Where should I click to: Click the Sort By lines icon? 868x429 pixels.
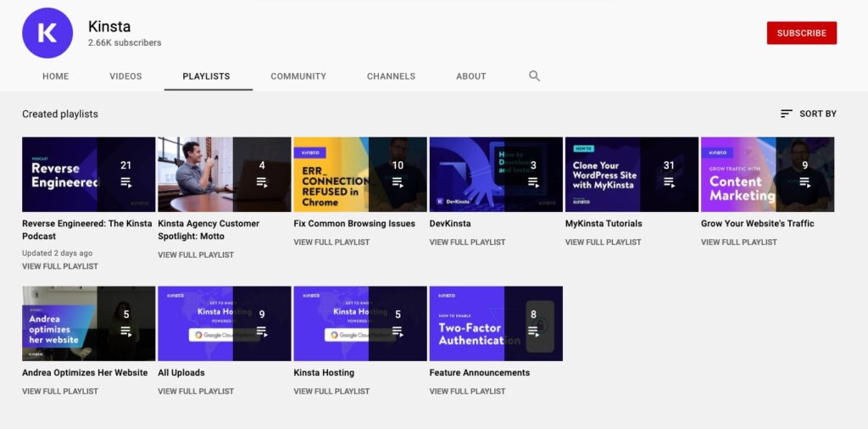click(787, 114)
